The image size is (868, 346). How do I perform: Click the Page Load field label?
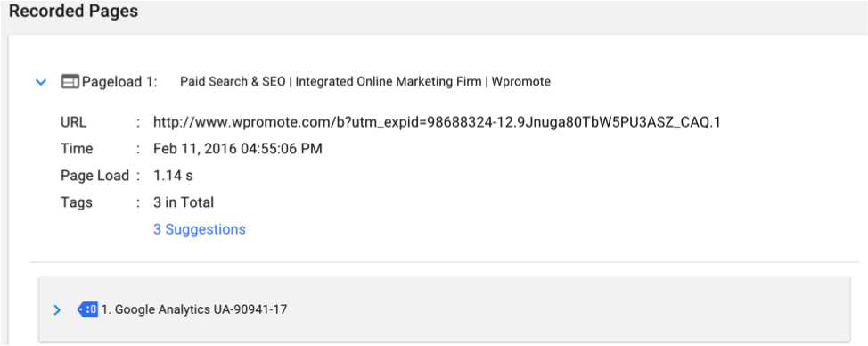click(94, 176)
